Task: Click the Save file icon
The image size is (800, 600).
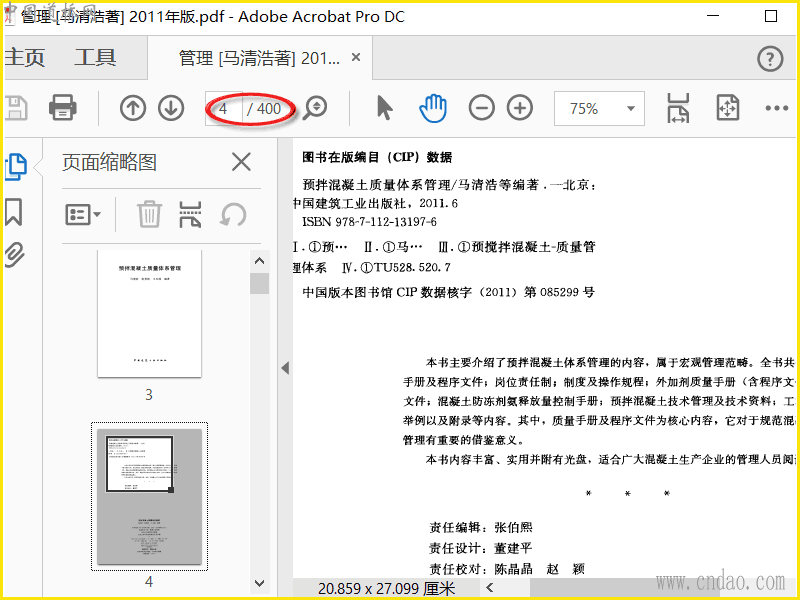Action: click(x=15, y=108)
